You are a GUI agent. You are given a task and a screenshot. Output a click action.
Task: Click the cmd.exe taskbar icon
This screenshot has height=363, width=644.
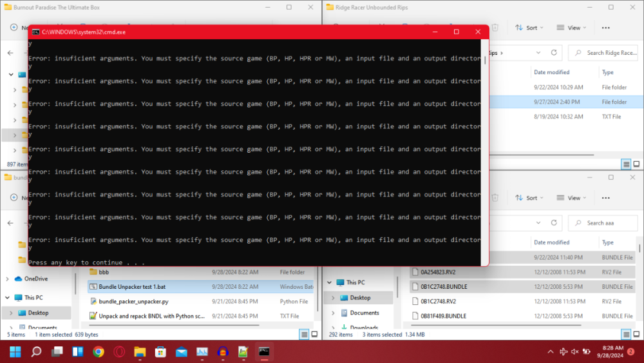click(264, 352)
